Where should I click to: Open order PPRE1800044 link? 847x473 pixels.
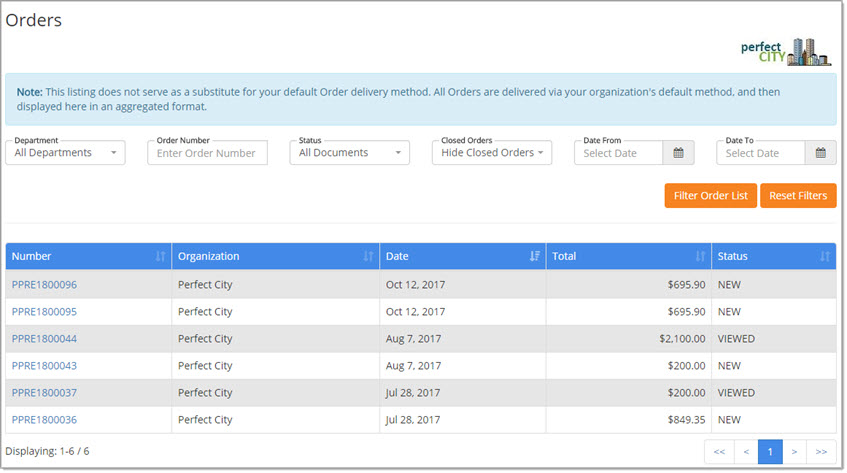[x=44, y=339]
